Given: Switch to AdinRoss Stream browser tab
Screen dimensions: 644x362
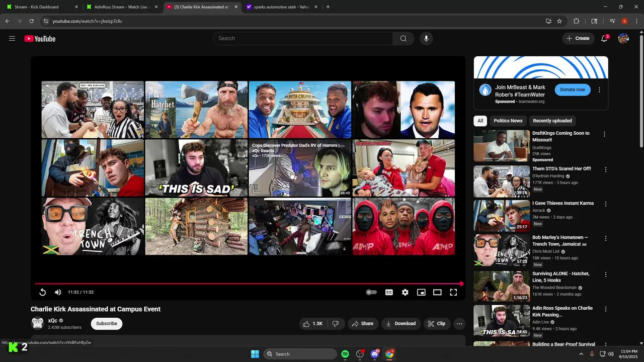Looking at the screenshot, I should click(122, 7).
